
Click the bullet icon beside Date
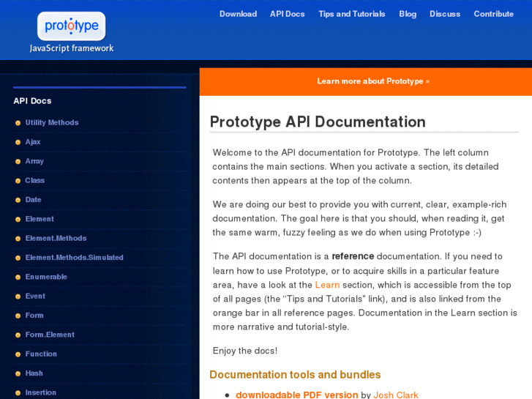point(18,201)
